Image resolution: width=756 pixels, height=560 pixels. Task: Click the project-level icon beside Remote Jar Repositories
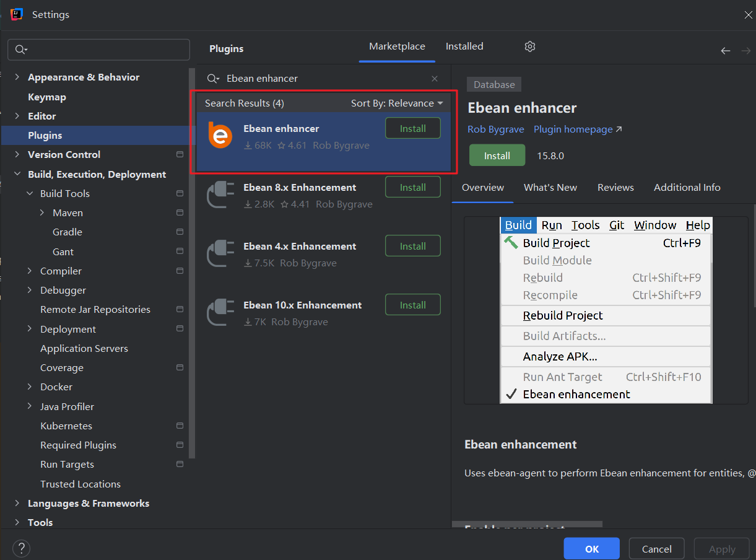(x=180, y=309)
